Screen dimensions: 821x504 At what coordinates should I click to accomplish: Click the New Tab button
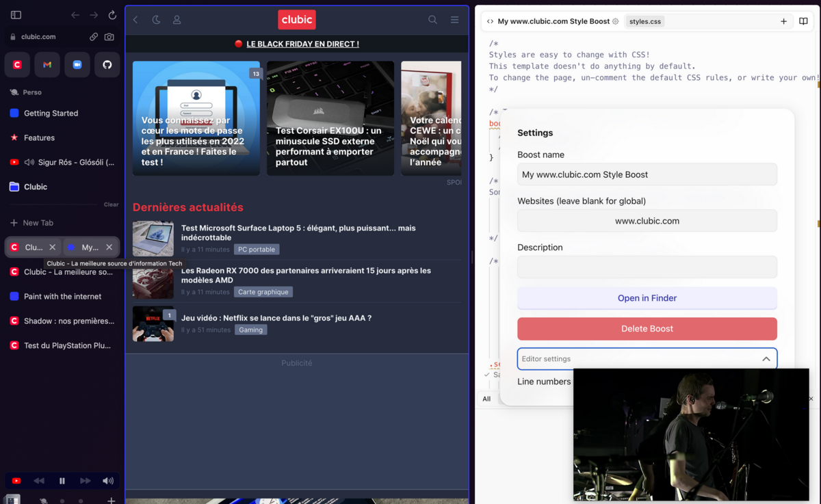pyautogui.click(x=62, y=223)
